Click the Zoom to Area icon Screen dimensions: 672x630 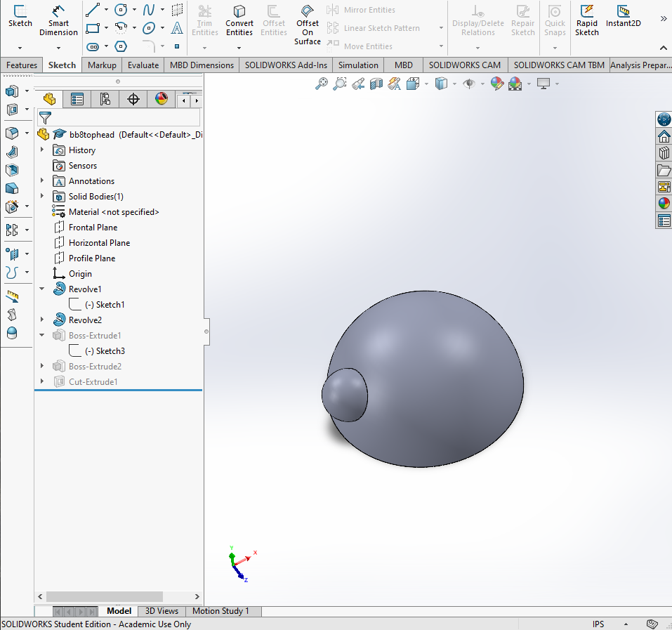tap(339, 84)
